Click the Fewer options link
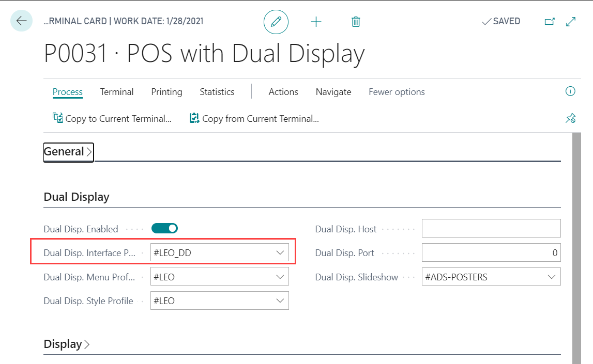593x364 pixels. point(397,92)
